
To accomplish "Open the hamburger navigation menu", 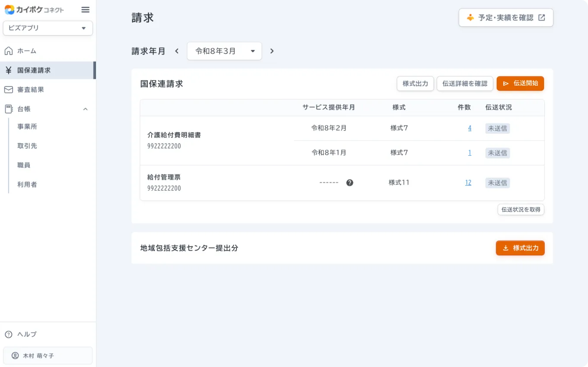I will [85, 10].
